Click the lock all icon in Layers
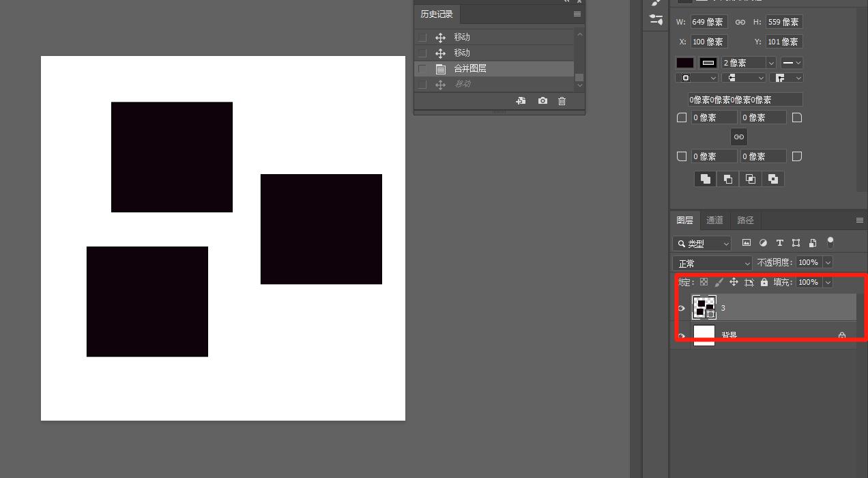The width and height of the screenshot is (868, 478). tap(764, 282)
